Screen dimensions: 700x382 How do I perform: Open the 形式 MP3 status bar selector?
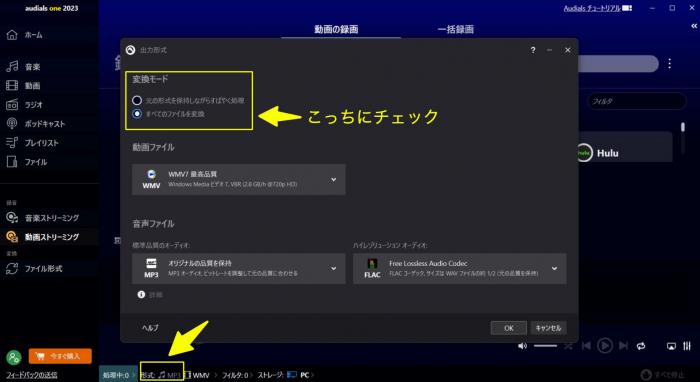(x=162, y=375)
